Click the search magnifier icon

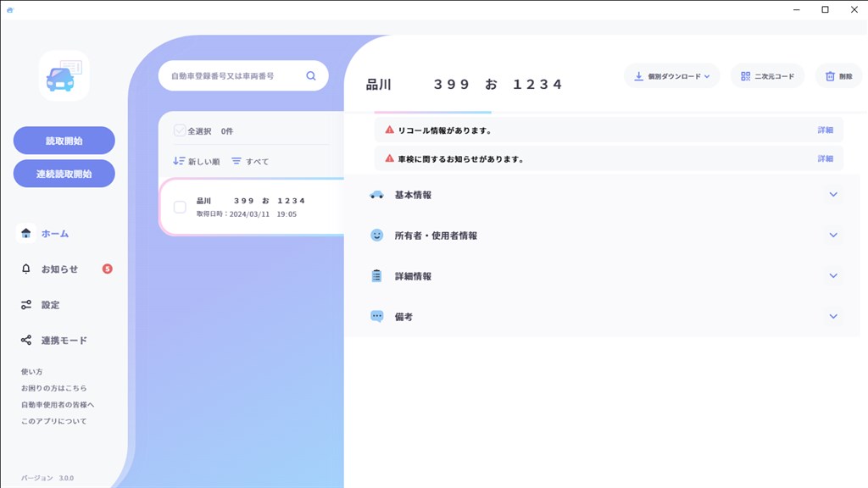tap(311, 75)
